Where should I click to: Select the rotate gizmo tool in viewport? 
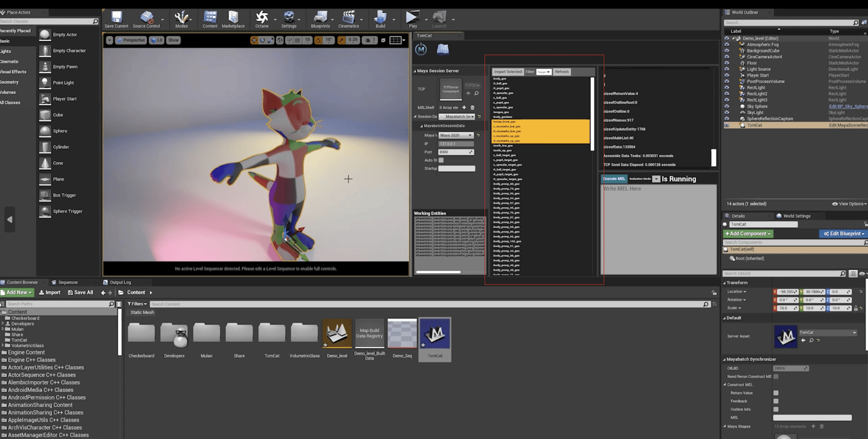262,40
